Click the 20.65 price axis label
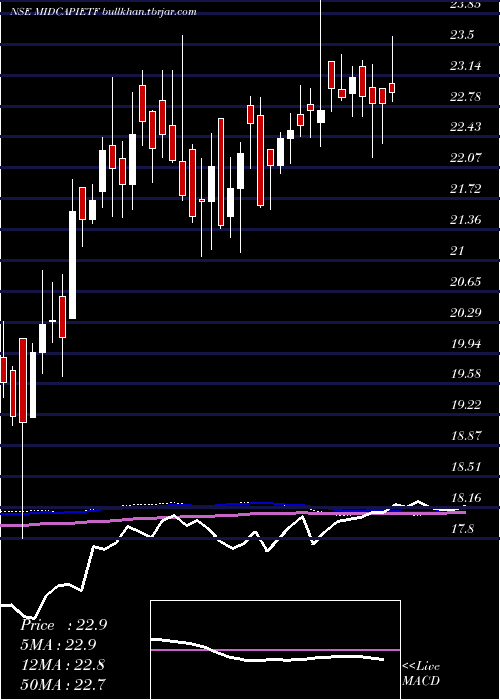The width and height of the screenshot is (500, 700). (x=466, y=282)
